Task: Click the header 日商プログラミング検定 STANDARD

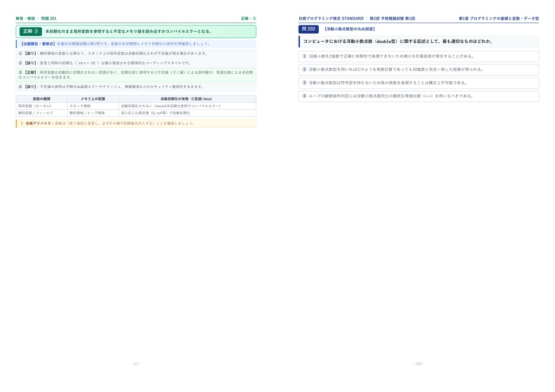Action: coord(331,18)
